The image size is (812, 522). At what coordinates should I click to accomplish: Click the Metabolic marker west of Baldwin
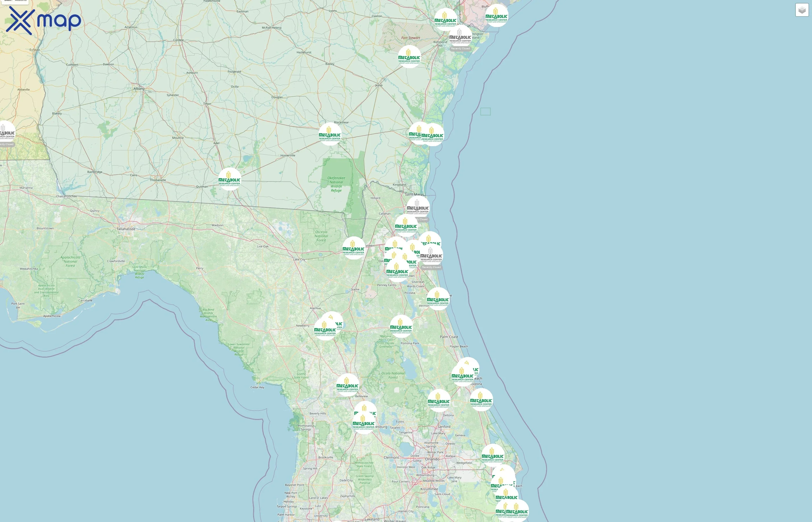point(354,248)
